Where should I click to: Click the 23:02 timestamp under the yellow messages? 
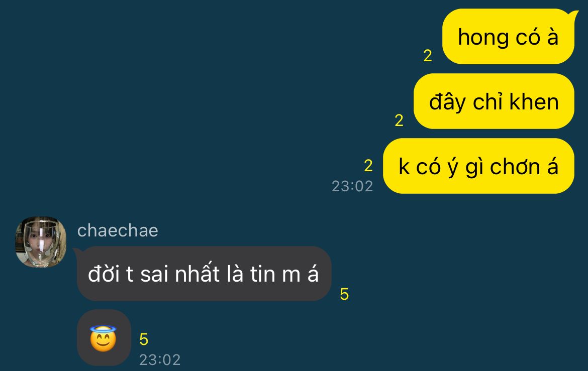point(352,186)
